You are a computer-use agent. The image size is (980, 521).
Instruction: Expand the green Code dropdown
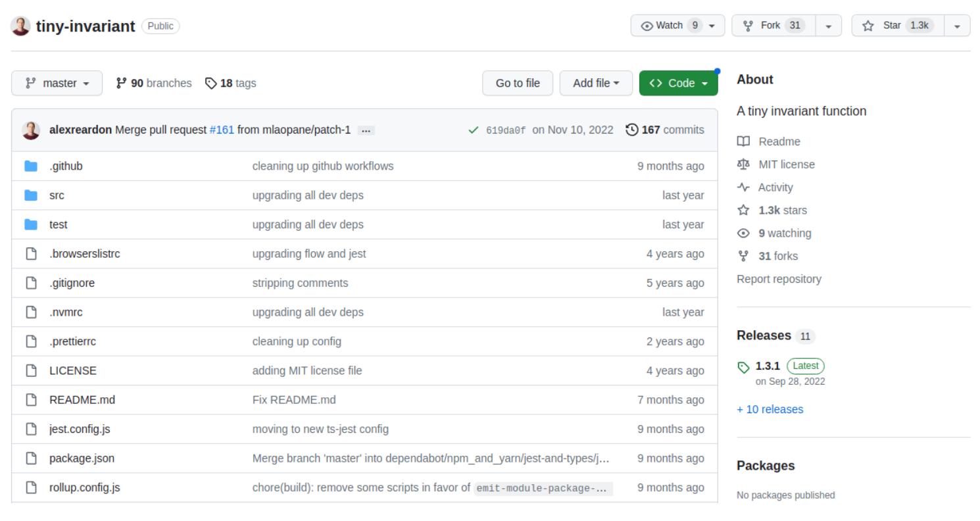[x=678, y=84]
